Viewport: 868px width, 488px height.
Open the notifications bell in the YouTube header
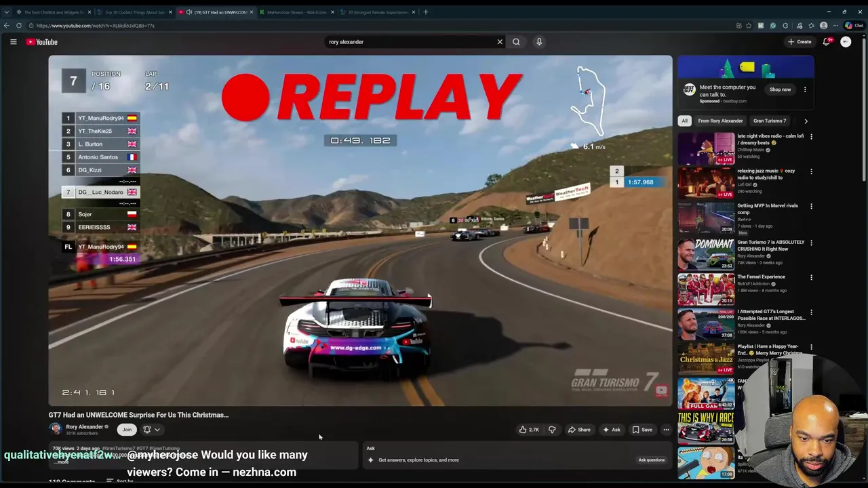[827, 42]
